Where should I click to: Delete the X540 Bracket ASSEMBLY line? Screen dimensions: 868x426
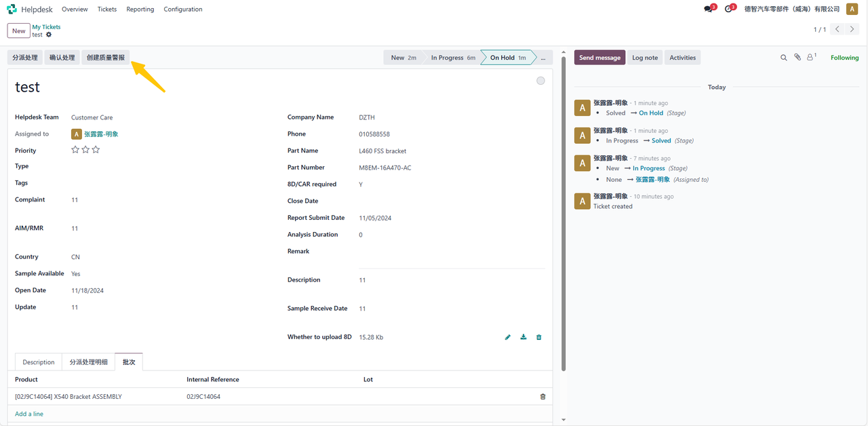pyautogui.click(x=542, y=397)
